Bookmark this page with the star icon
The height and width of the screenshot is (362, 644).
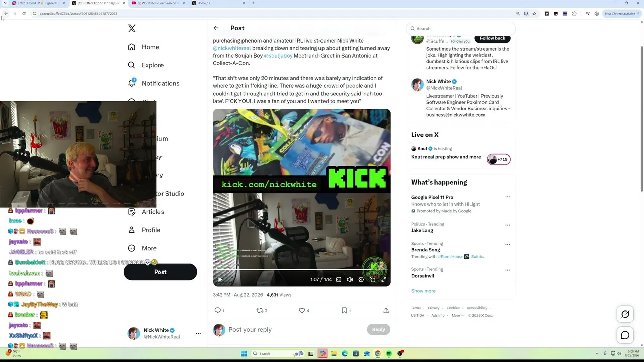[x=534, y=14]
